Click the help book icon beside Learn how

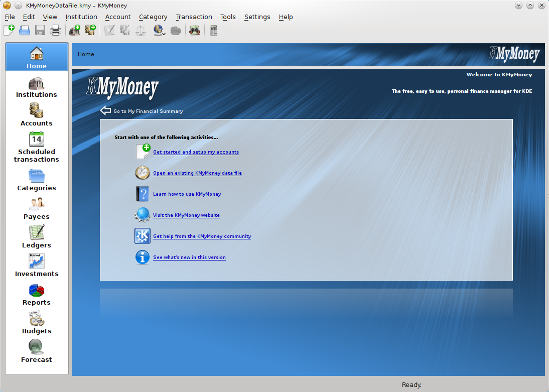coord(143,194)
